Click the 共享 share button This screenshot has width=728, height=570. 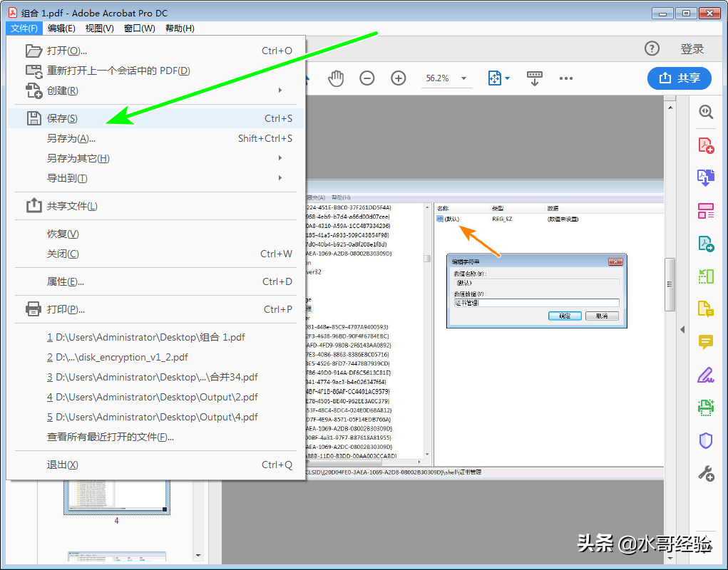point(680,78)
